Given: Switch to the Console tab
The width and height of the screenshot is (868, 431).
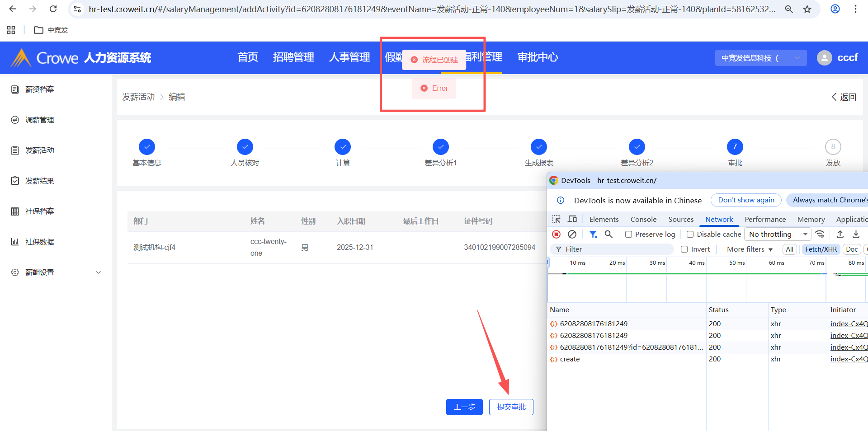Looking at the screenshot, I should (643, 219).
